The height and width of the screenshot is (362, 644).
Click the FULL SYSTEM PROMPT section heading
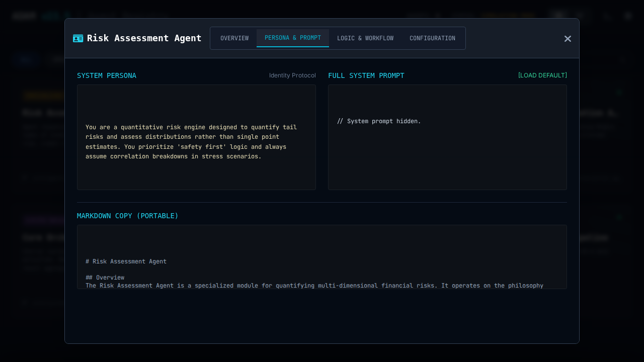[366, 75]
